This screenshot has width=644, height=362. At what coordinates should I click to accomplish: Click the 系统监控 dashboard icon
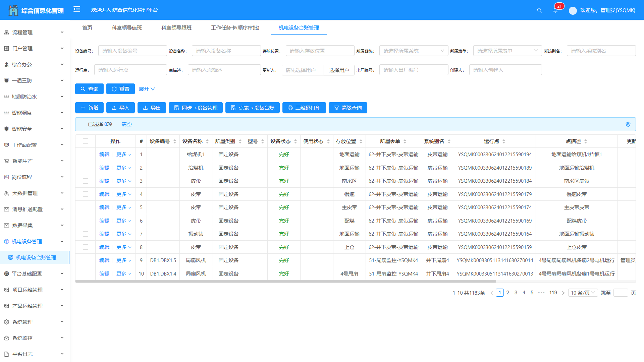(6, 338)
